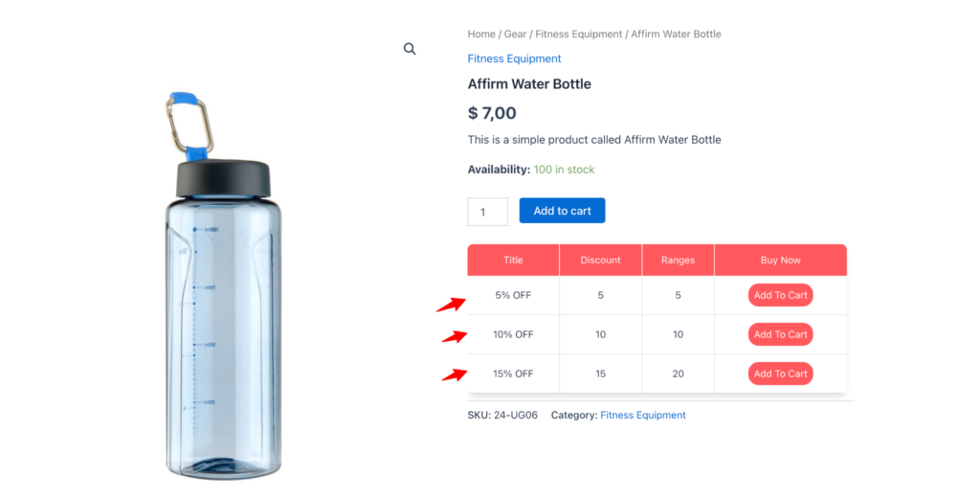Click the Discount column header

click(600, 260)
